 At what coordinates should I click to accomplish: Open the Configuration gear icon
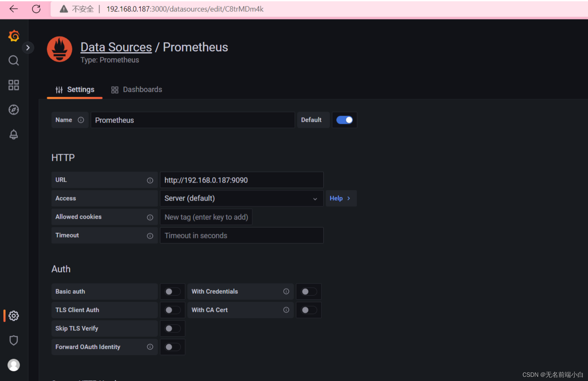13,316
